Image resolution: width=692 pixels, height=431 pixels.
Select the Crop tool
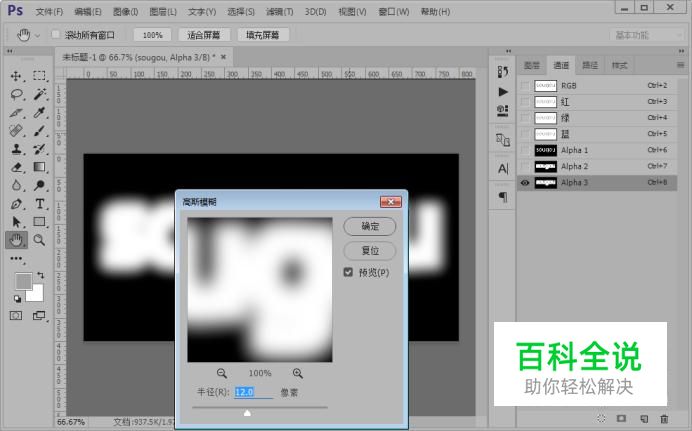click(x=16, y=113)
